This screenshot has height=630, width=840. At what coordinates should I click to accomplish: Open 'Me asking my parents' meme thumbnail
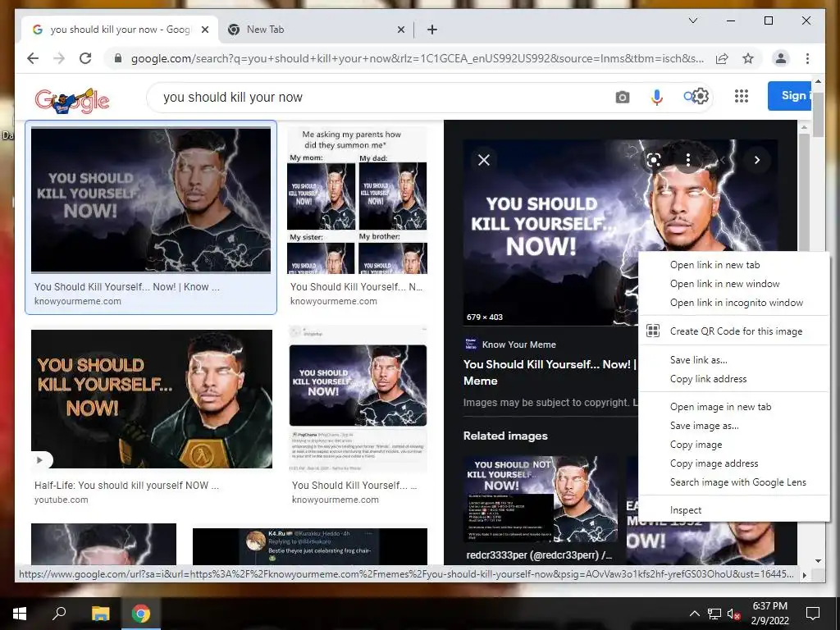point(358,201)
